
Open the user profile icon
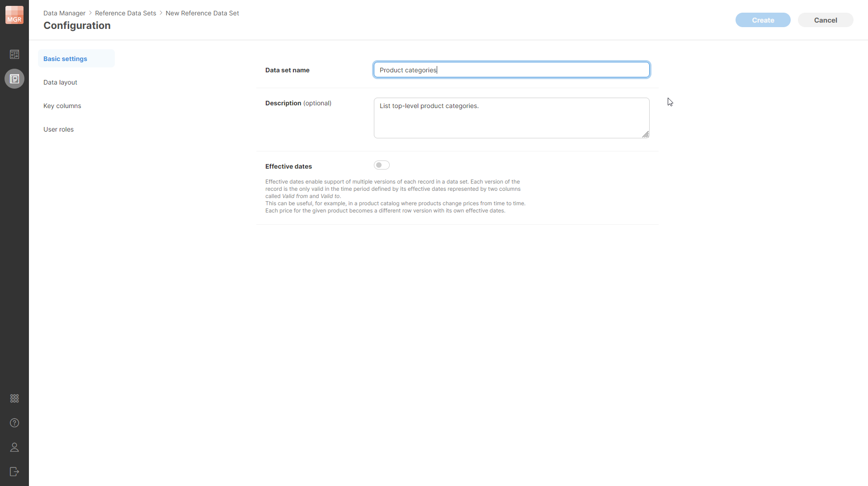click(x=14, y=447)
